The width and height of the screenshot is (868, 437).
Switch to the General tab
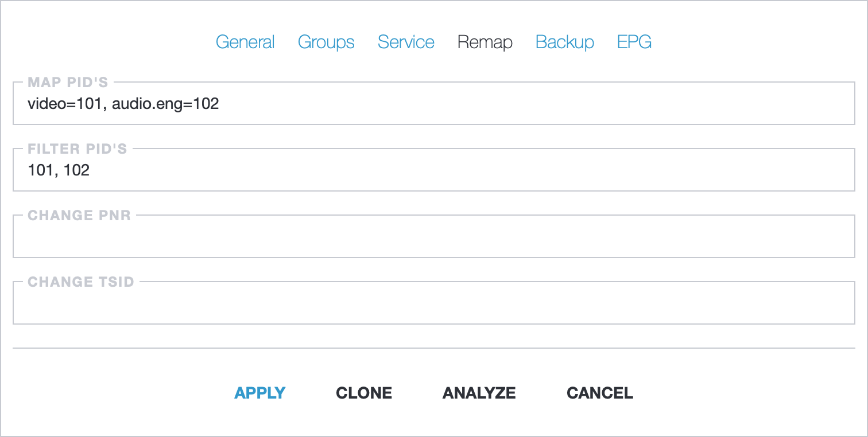(245, 42)
